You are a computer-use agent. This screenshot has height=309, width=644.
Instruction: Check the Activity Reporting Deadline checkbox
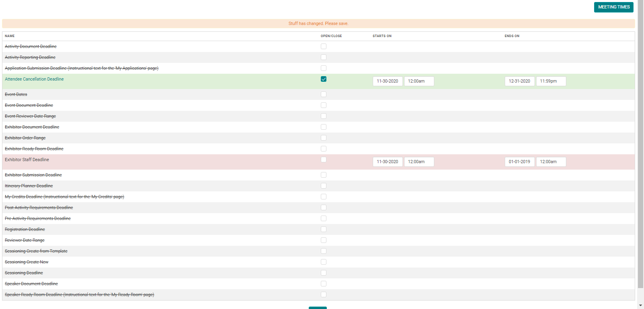[324, 57]
